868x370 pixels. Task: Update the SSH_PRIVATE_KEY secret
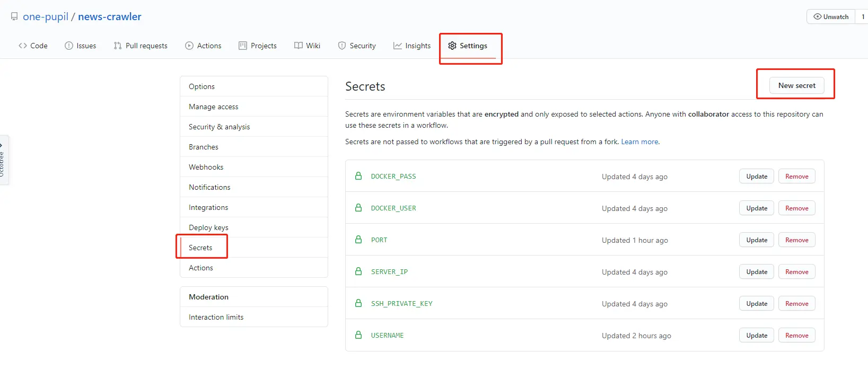[x=757, y=304]
